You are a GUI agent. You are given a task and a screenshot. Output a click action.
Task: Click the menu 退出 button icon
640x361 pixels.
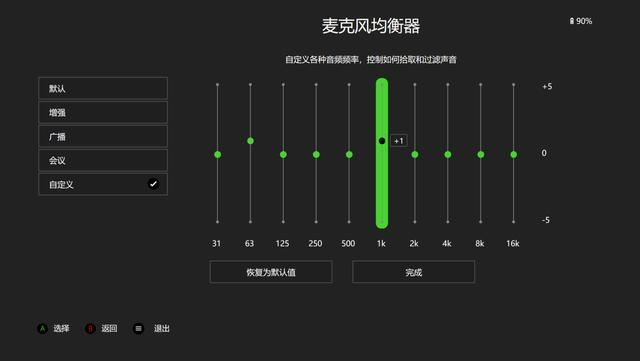[138, 328]
